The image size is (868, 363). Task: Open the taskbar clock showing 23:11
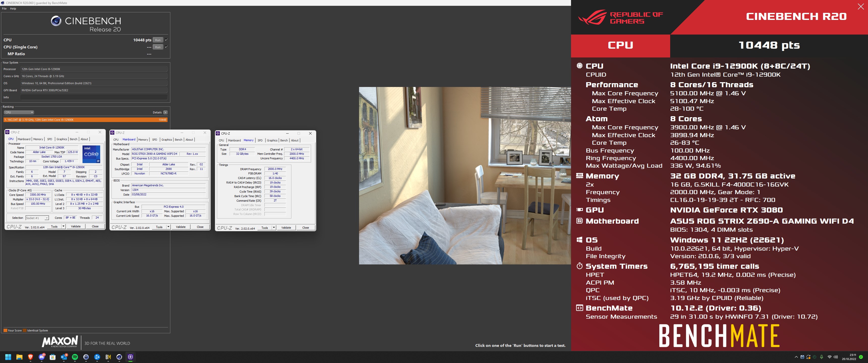click(x=849, y=357)
